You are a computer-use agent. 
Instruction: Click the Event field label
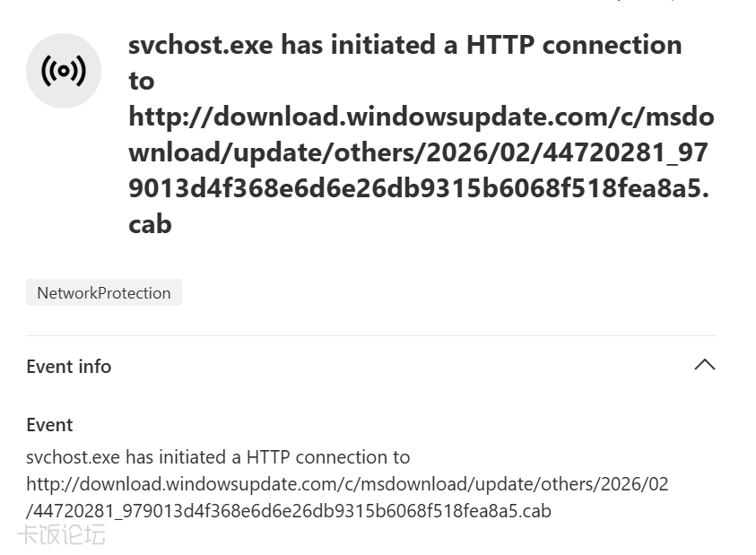coord(49,425)
